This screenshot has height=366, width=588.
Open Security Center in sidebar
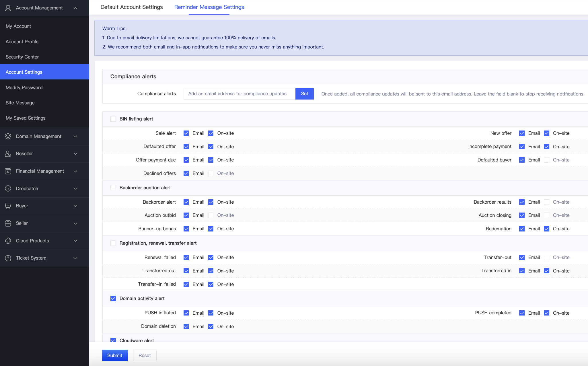point(22,57)
